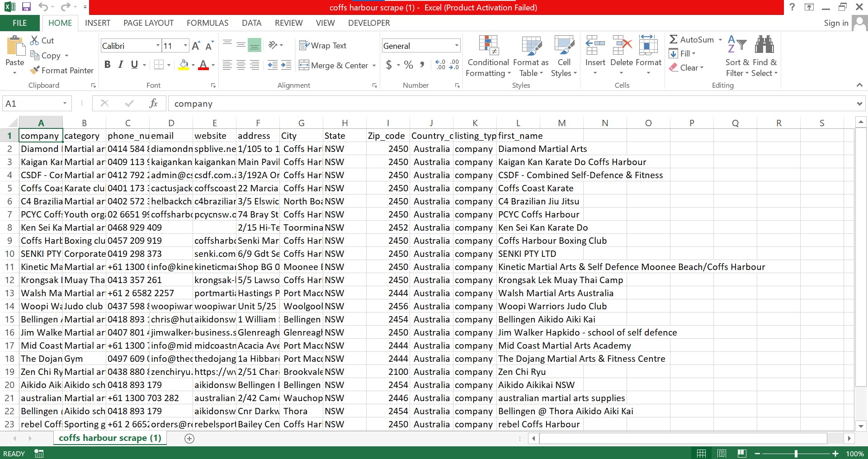The height and width of the screenshot is (459, 868).
Task: Click the Format Painter brush icon
Action: click(35, 71)
